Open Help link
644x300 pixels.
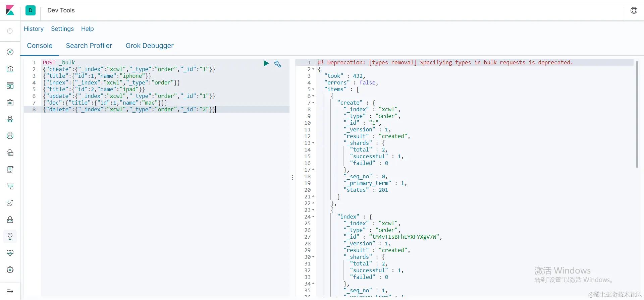pos(88,29)
